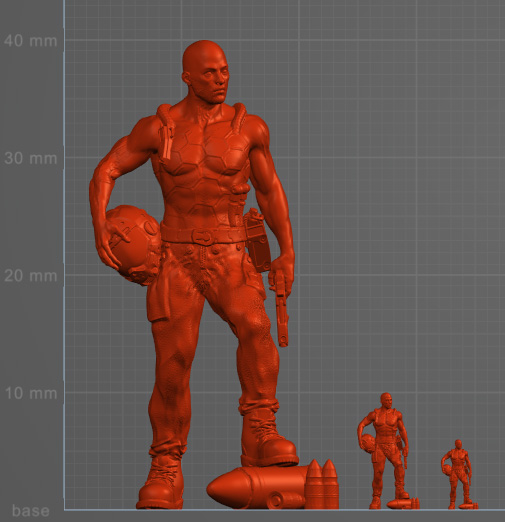Click the '40 mm' scale label

coord(30,41)
